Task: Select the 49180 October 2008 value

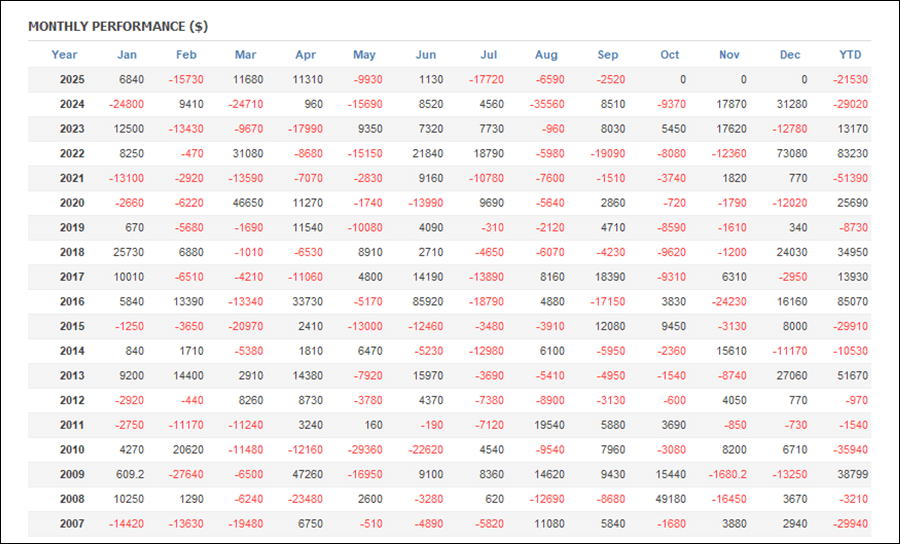Action: click(x=670, y=499)
